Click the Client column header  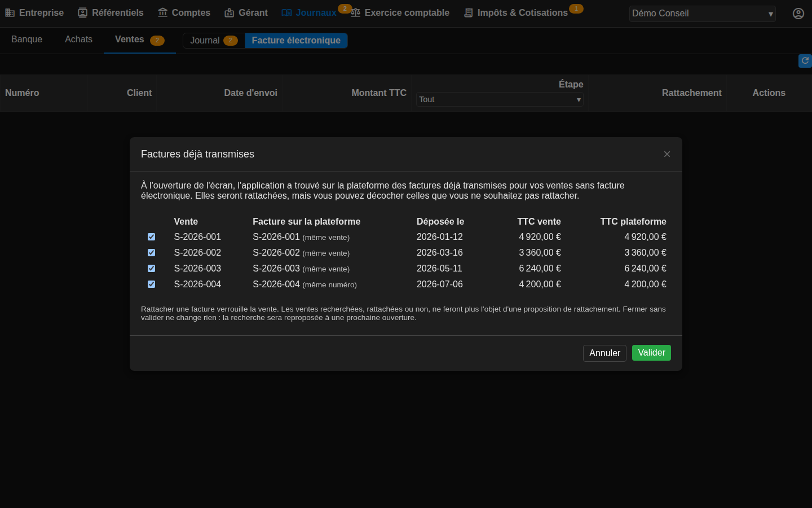pos(139,93)
